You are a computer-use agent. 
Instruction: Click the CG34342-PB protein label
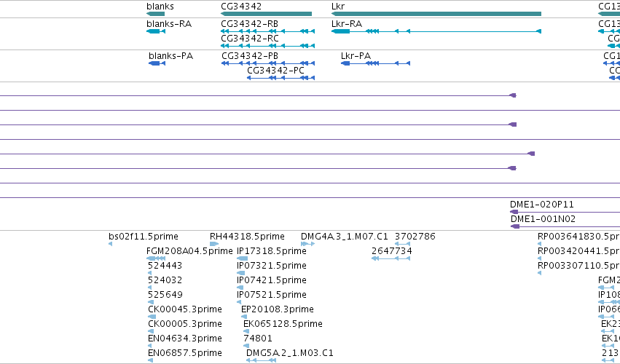tap(250, 56)
